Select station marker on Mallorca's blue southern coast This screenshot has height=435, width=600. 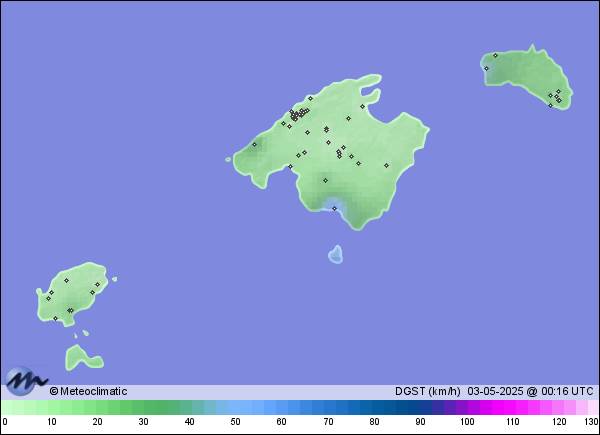click(334, 209)
